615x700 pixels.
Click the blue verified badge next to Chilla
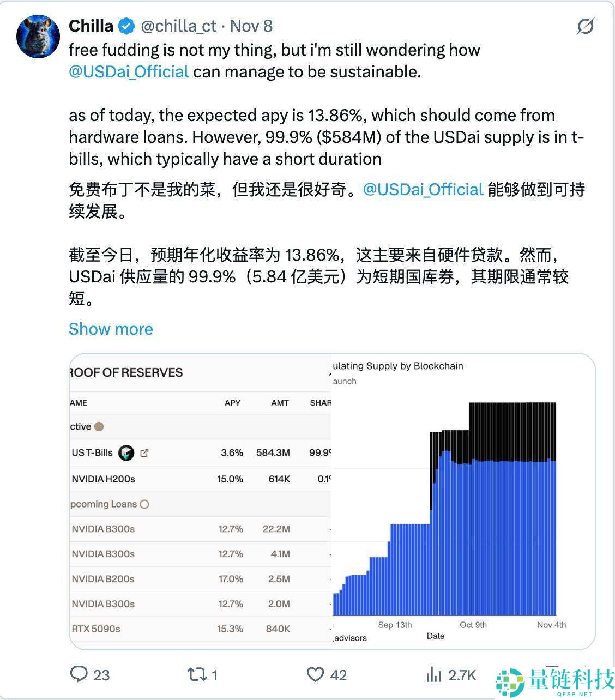(x=126, y=25)
